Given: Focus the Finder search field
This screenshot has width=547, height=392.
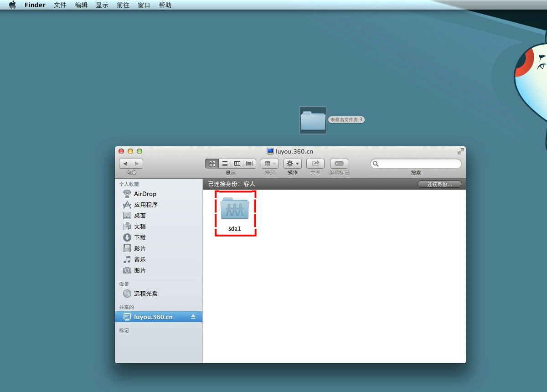Looking at the screenshot, I should point(416,164).
